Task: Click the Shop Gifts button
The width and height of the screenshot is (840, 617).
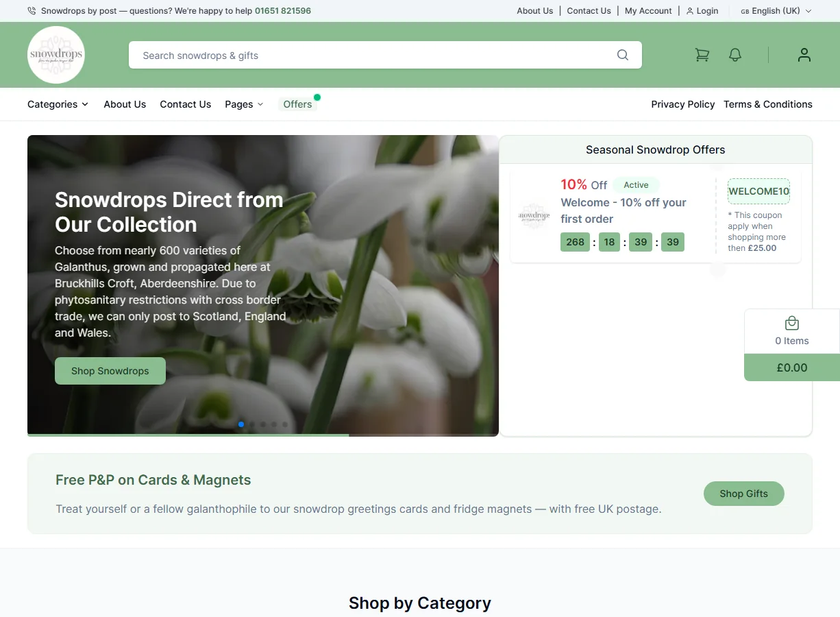Action: (x=744, y=494)
